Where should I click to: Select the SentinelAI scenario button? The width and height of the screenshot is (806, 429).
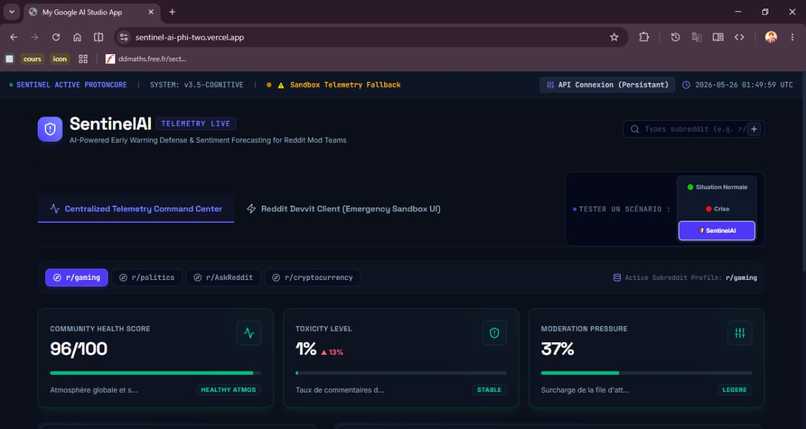point(717,231)
